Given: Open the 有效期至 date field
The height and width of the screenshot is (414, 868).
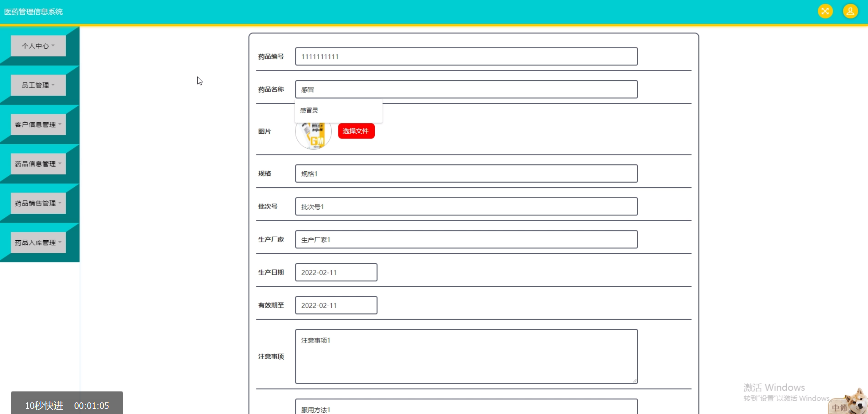Looking at the screenshot, I should pyautogui.click(x=336, y=305).
